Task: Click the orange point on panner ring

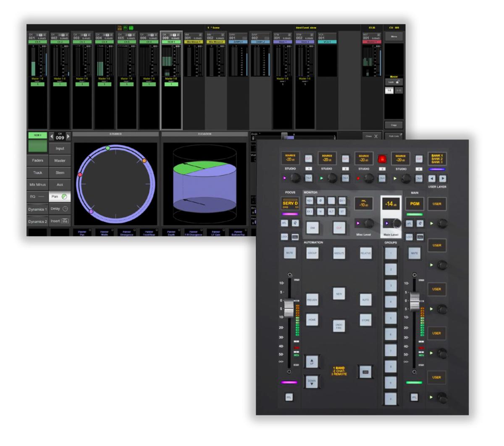Action: click(144, 161)
